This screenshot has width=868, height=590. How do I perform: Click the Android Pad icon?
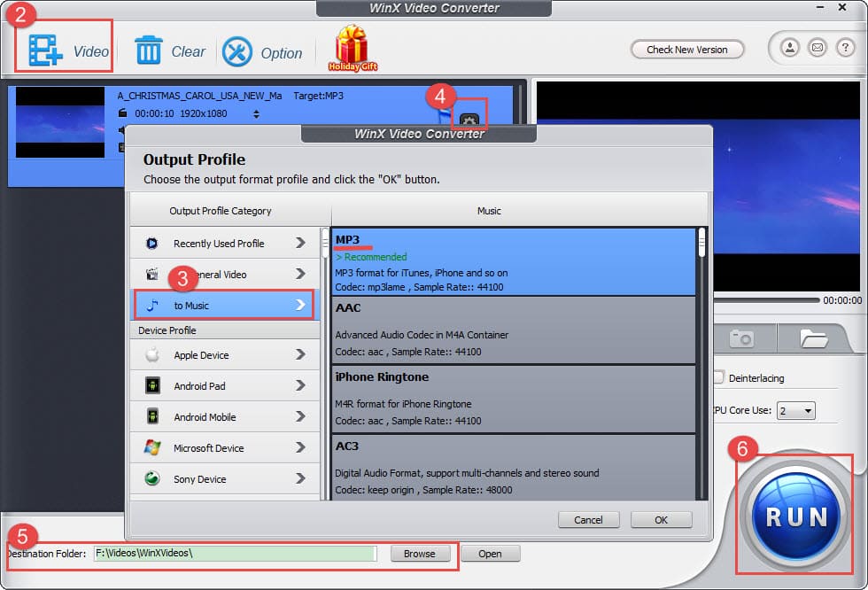(152, 385)
